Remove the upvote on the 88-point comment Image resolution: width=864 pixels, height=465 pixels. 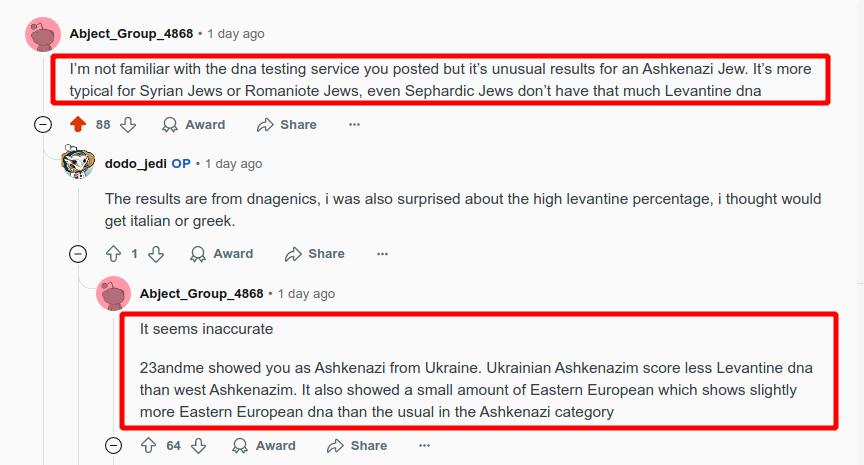click(x=78, y=125)
